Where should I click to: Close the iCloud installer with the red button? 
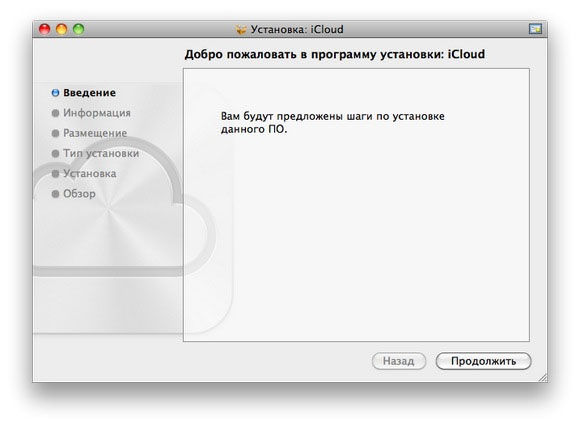(45, 29)
